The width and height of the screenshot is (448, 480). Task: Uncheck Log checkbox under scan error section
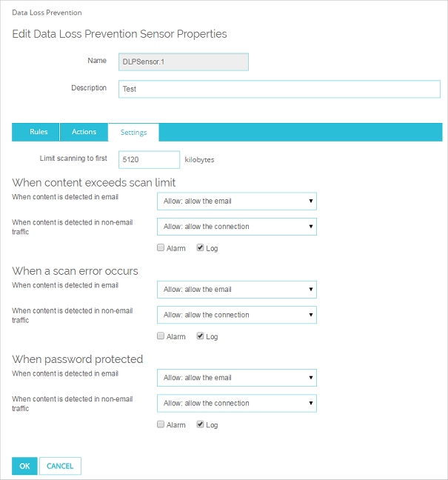201,336
